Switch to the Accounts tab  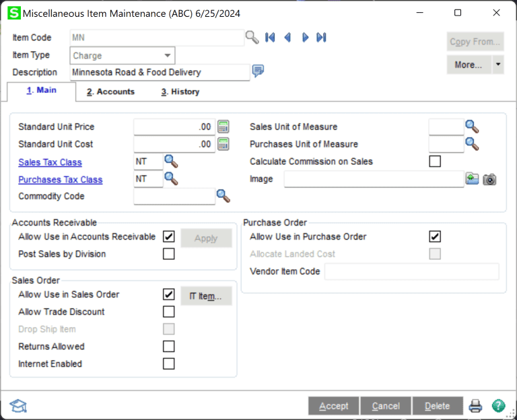click(110, 92)
